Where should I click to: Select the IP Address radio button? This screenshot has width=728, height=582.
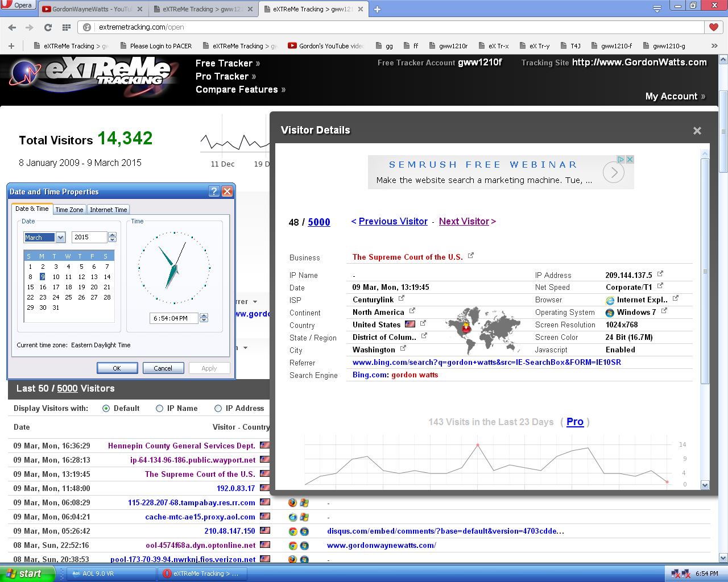[218, 408]
